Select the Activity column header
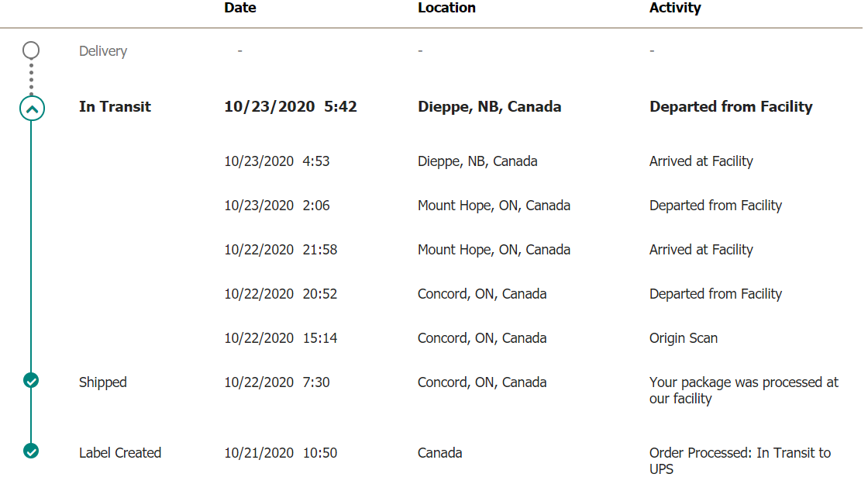 [675, 9]
